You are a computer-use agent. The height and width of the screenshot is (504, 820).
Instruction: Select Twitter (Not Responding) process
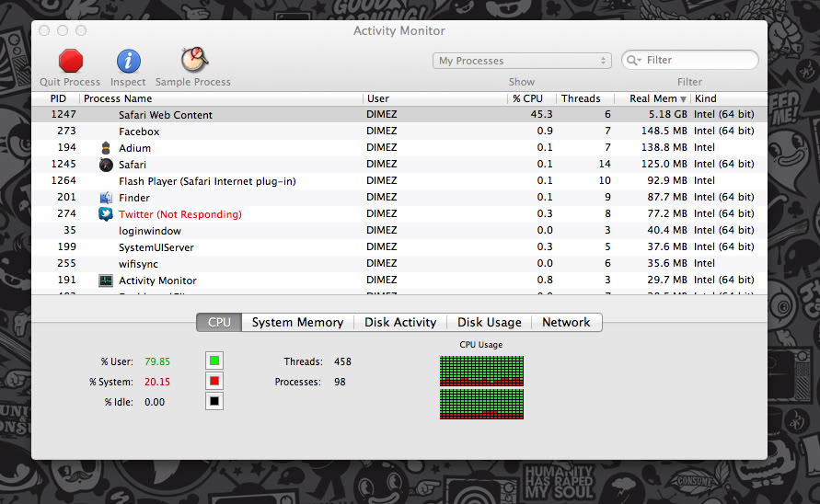click(x=179, y=214)
